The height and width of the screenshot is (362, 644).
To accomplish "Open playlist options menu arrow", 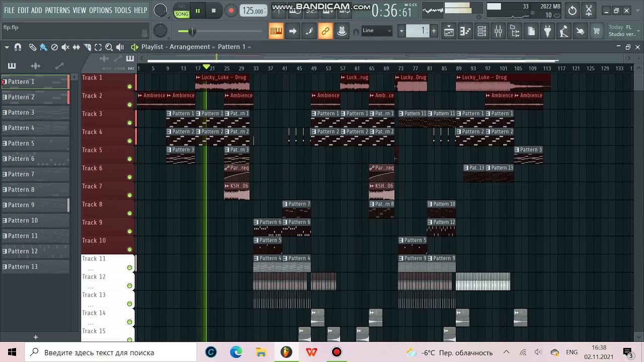I will pyautogui.click(x=7, y=47).
